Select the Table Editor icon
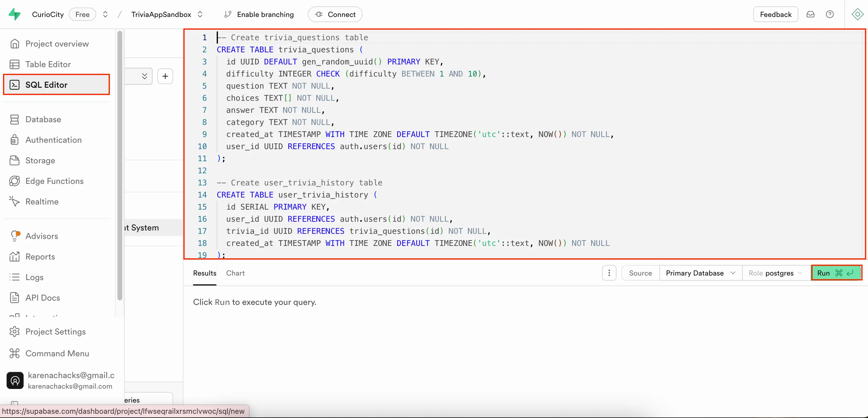This screenshot has height=418, width=868. pyautogui.click(x=48, y=64)
